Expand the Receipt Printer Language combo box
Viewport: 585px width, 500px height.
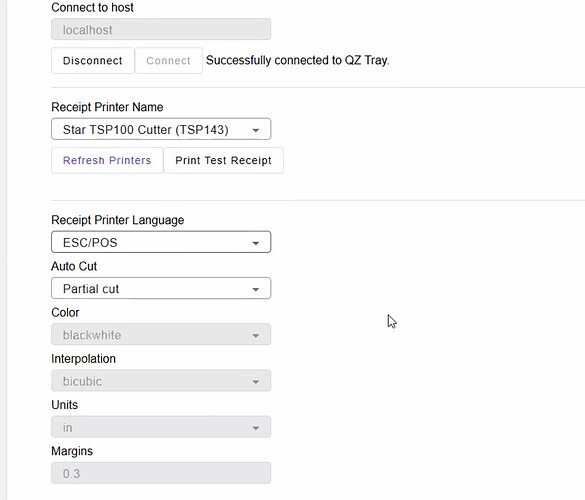tap(161, 242)
